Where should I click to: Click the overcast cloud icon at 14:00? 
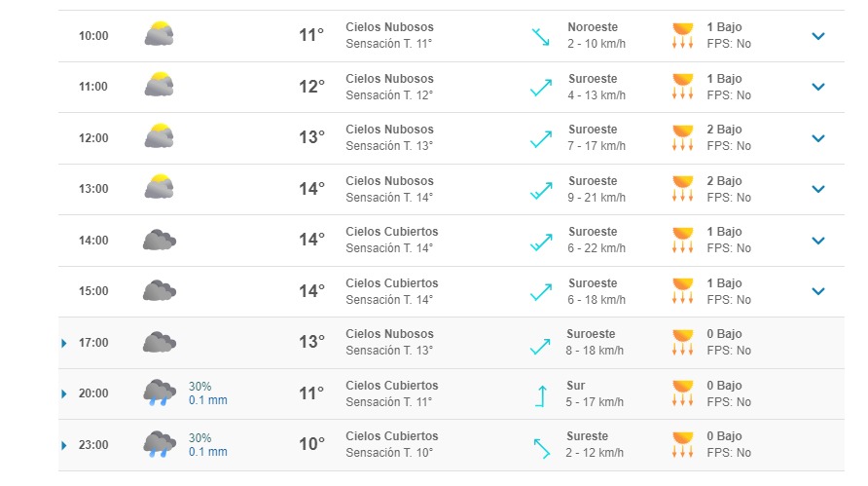click(x=160, y=240)
